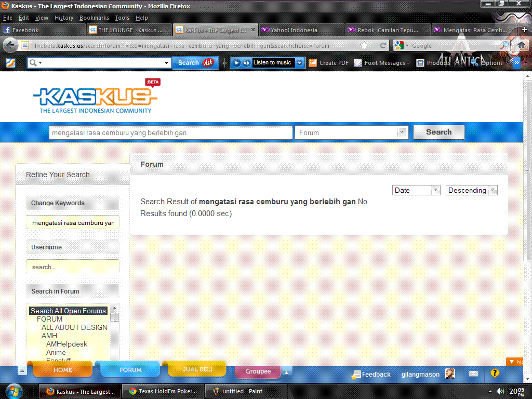Click the Google search magnifier icon
Screen dimensions: 532x399
505,45
